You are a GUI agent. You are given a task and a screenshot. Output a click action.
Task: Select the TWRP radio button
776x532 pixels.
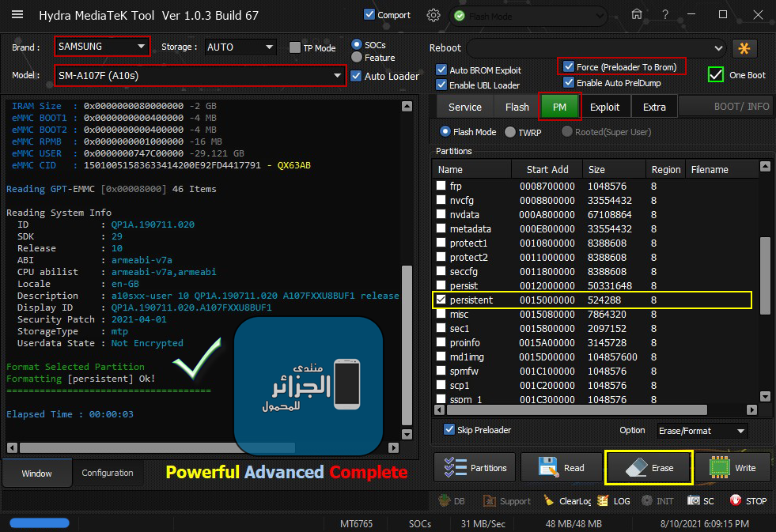[510, 132]
